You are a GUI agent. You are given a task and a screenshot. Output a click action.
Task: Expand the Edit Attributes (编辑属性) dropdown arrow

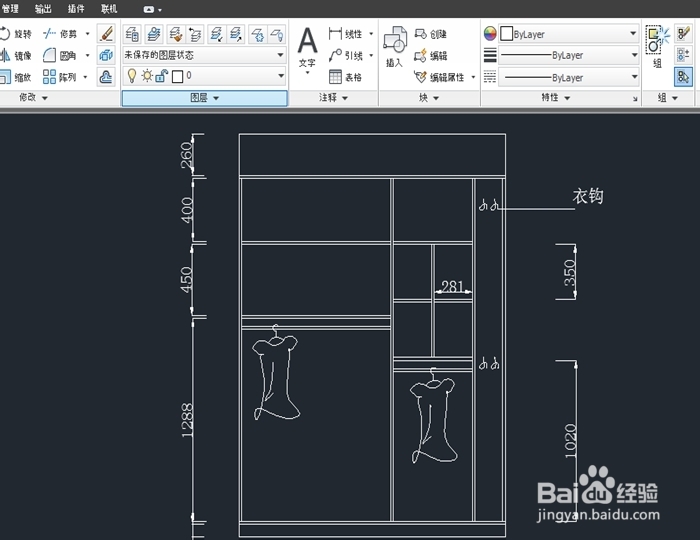pyautogui.click(x=473, y=77)
